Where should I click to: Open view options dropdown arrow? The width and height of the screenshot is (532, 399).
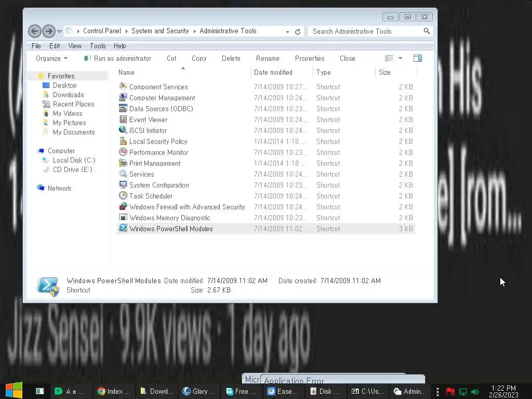(401, 58)
